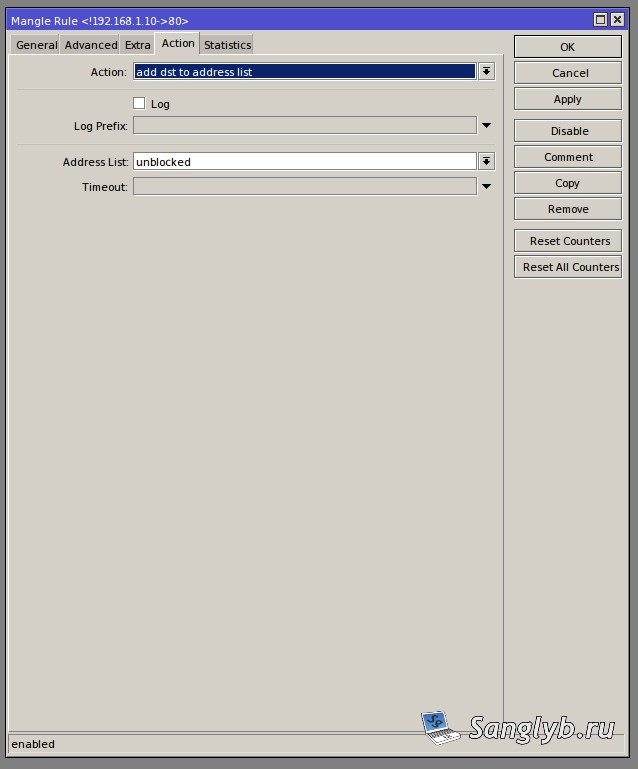
Task: Select the Action tab
Action: (178, 43)
